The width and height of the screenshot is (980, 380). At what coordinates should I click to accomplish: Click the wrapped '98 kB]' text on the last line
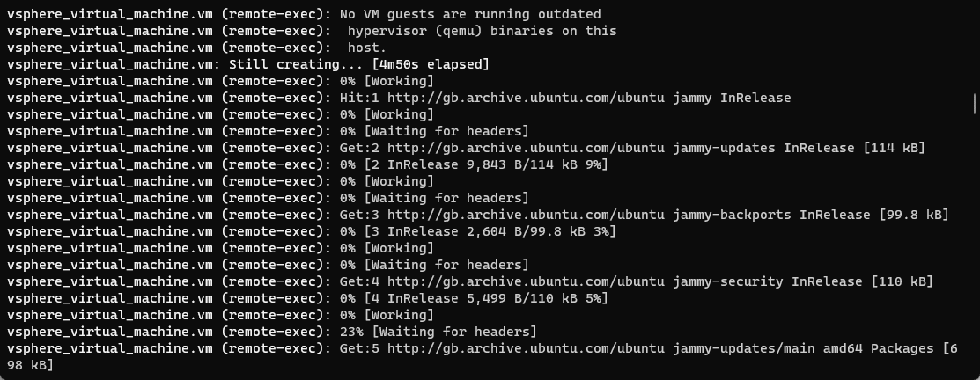pos(30,365)
